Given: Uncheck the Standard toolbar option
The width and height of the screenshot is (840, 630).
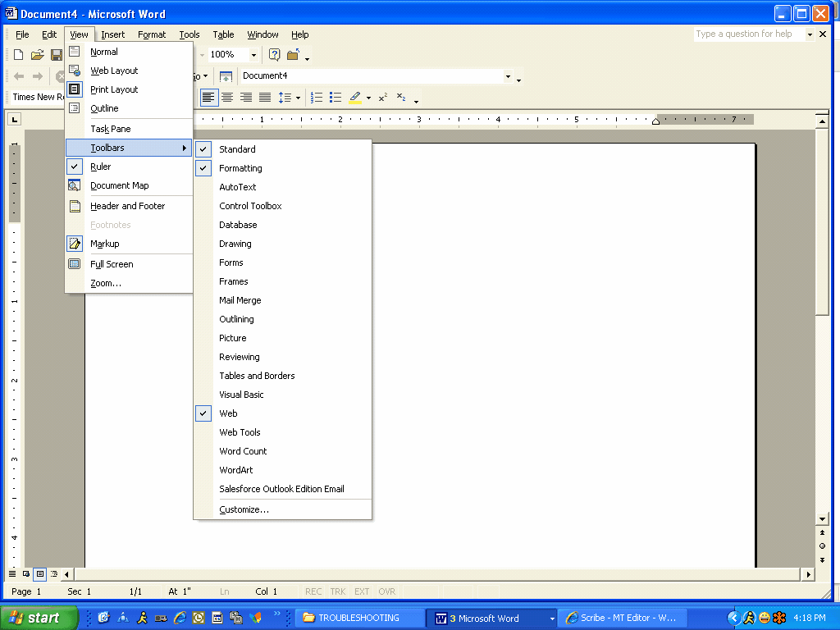Looking at the screenshot, I should pyautogui.click(x=282, y=149).
